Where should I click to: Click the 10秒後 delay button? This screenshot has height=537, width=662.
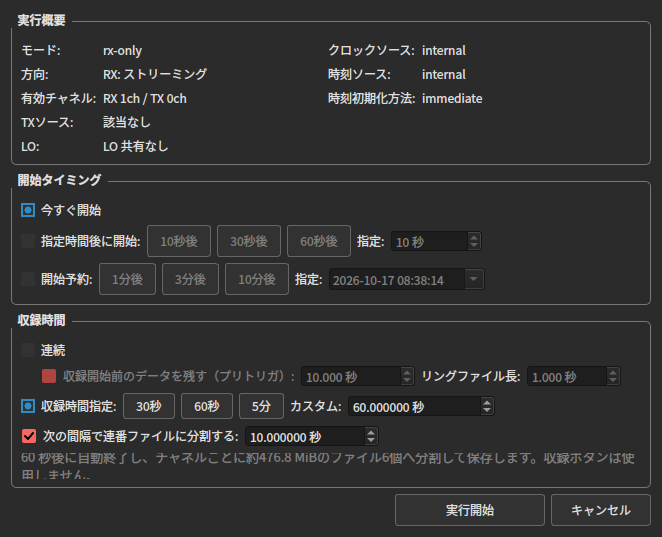coord(179,241)
